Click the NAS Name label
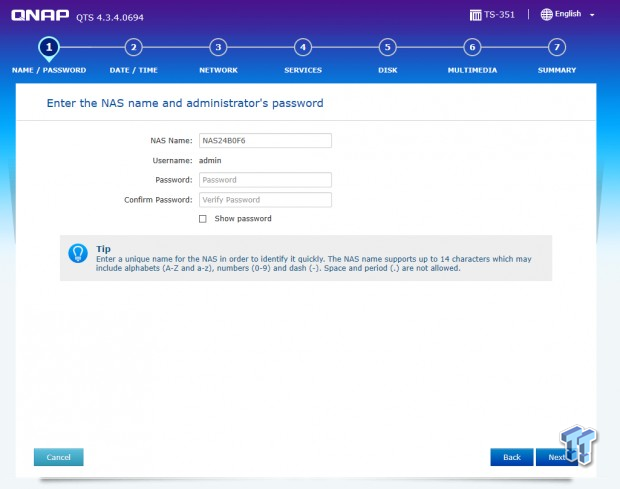620x489 pixels. (171, 141)
